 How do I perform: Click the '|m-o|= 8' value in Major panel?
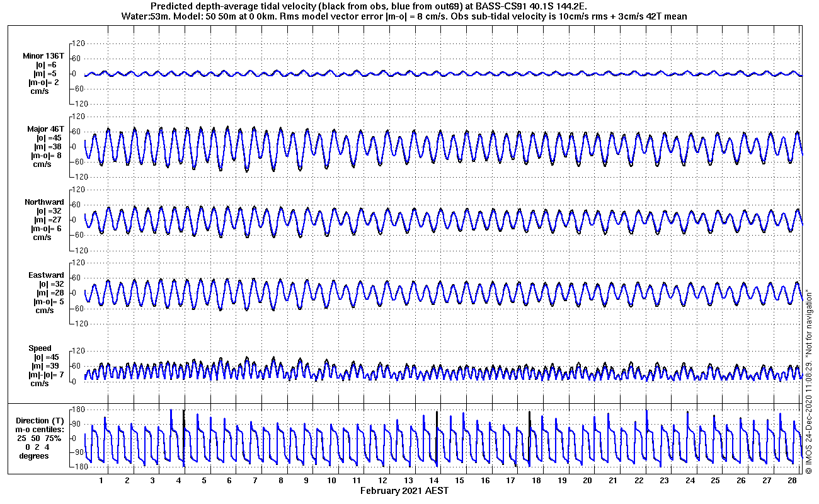point(46,156)
